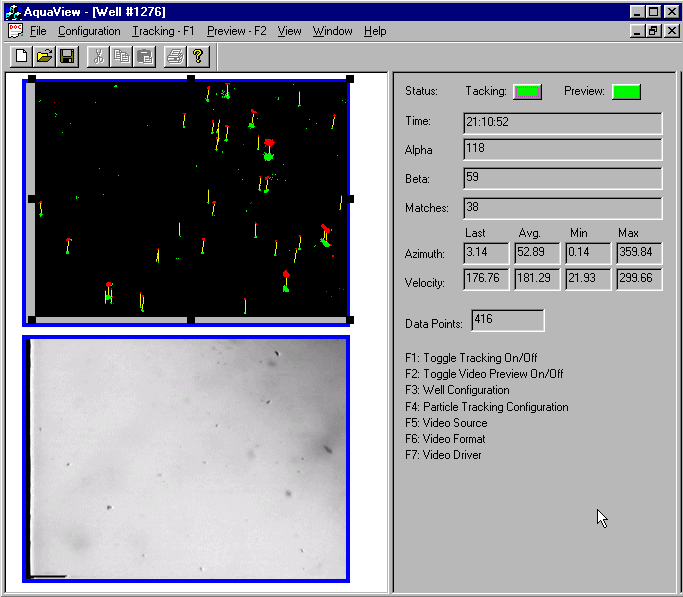Click the 'F5: Video Source' text
The width and height of the screenshot is (683, 597).
[446, 423]
